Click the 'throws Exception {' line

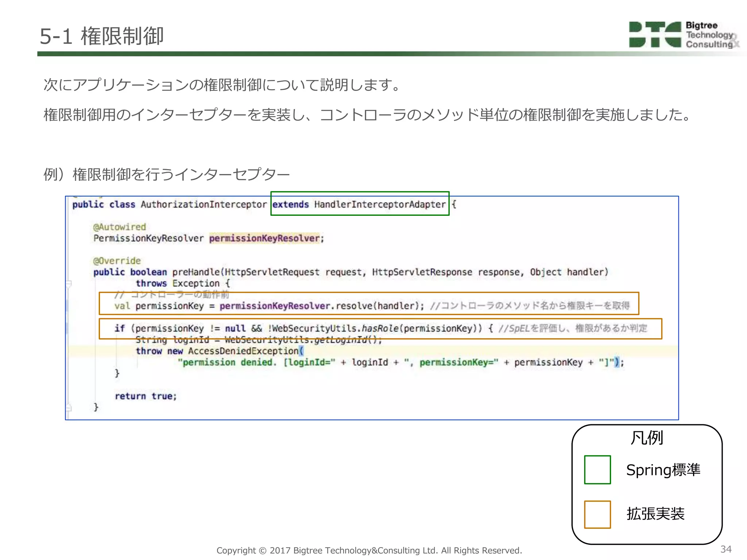pos(183,283)
